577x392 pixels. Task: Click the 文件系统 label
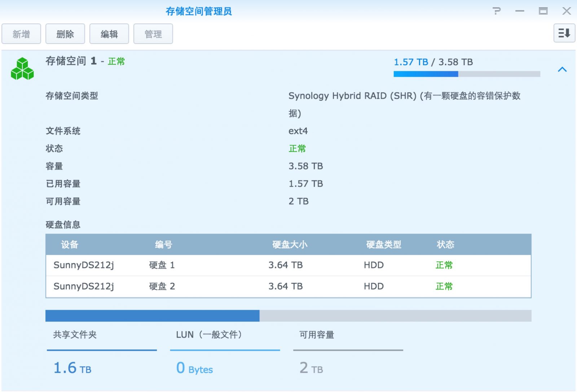[63, 131]
